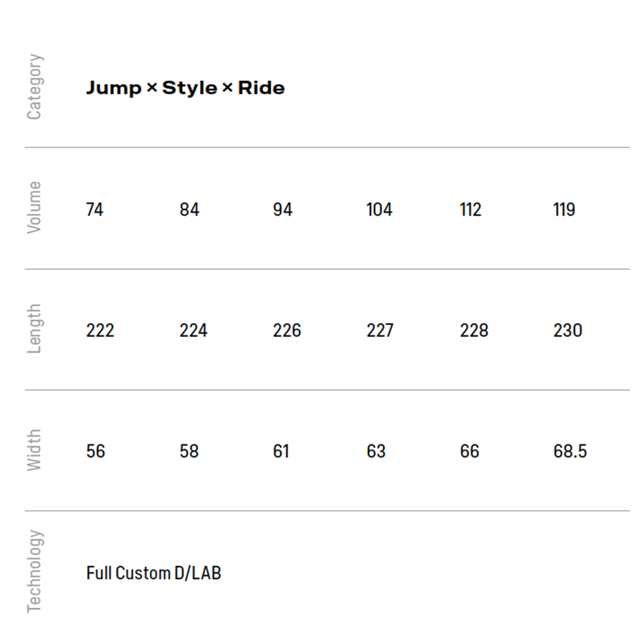
Task: Click length value 224
Action: click(193, 330)
